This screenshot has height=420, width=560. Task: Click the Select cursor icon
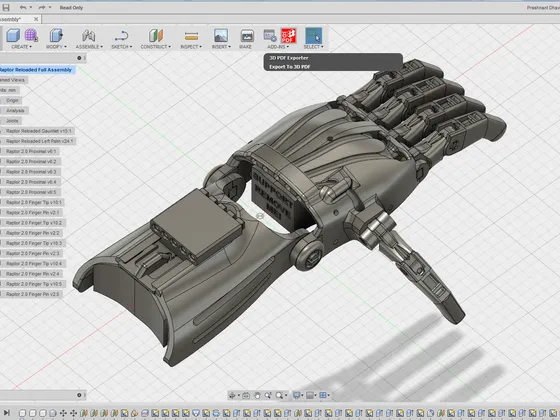(314, 35)
